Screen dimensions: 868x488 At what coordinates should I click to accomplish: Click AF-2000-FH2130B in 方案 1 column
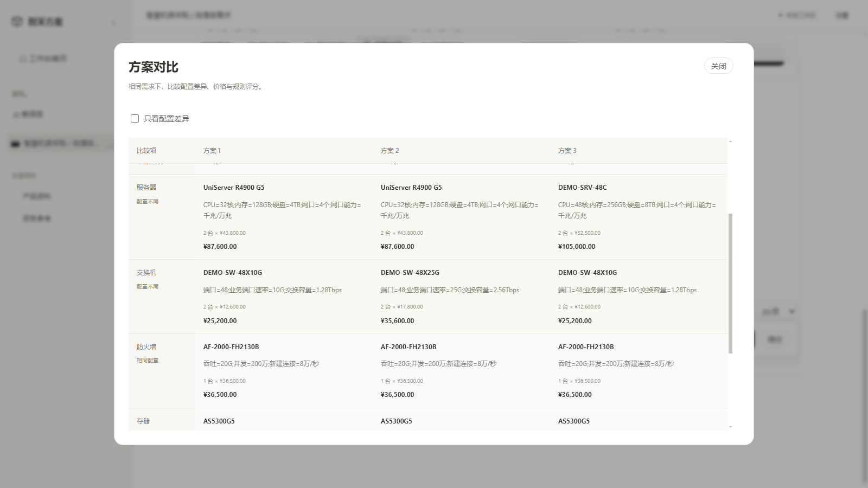coord(231,347)
